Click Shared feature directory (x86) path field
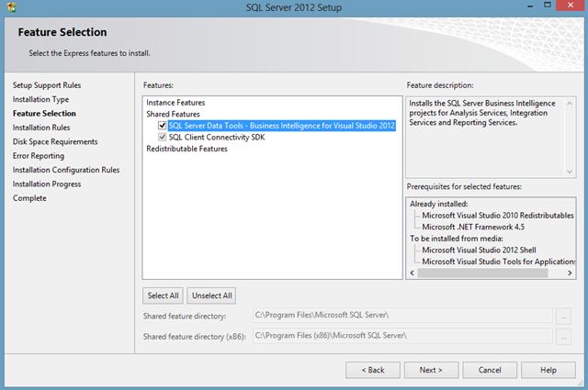Image resolution: width=588 pixels, height=390 pixels. [x=402, y=336]
